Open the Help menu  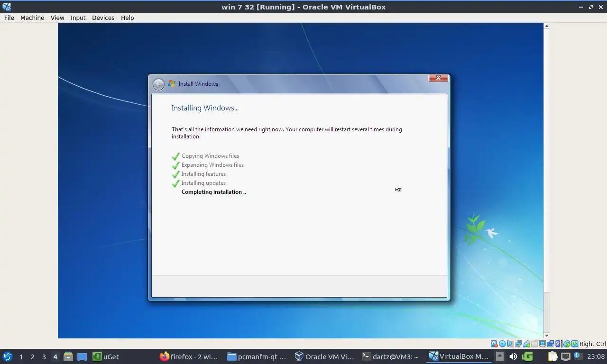pos(127,18)
